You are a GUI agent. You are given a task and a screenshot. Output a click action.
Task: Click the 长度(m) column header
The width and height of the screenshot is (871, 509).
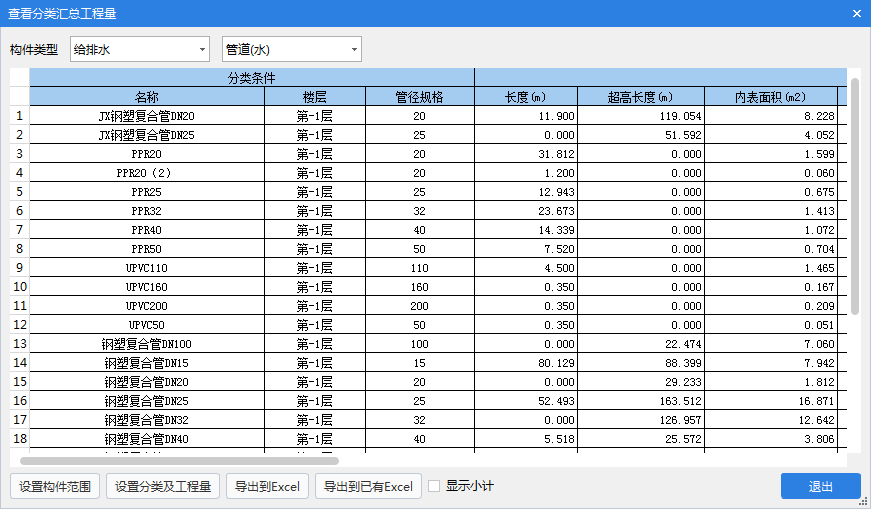point(525,97)
